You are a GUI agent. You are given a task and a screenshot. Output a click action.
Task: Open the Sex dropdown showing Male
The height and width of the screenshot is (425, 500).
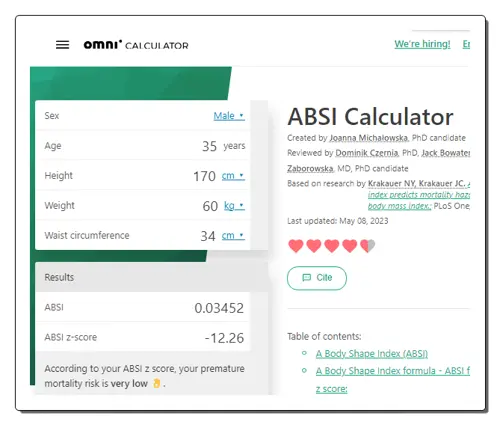(x=229, y=116)
